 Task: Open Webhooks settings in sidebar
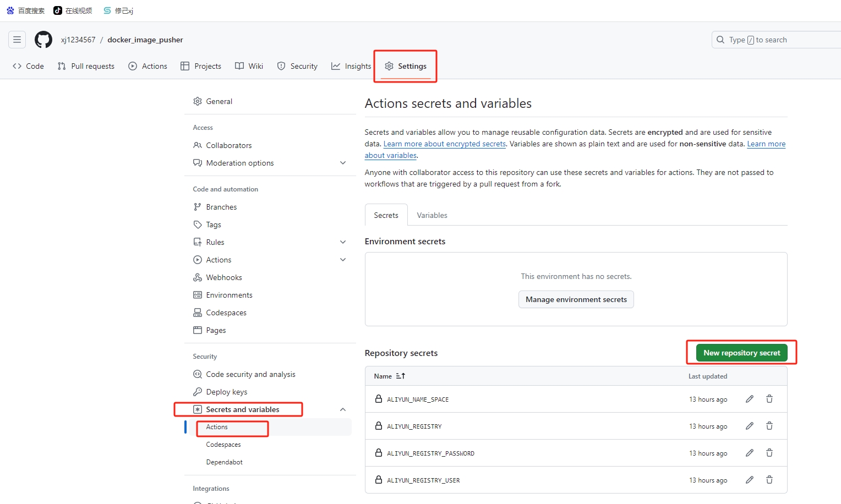tap(224, 277)
